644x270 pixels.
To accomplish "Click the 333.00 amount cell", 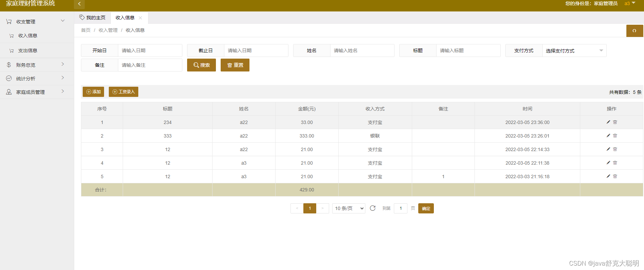I will [x=307, y=136].
